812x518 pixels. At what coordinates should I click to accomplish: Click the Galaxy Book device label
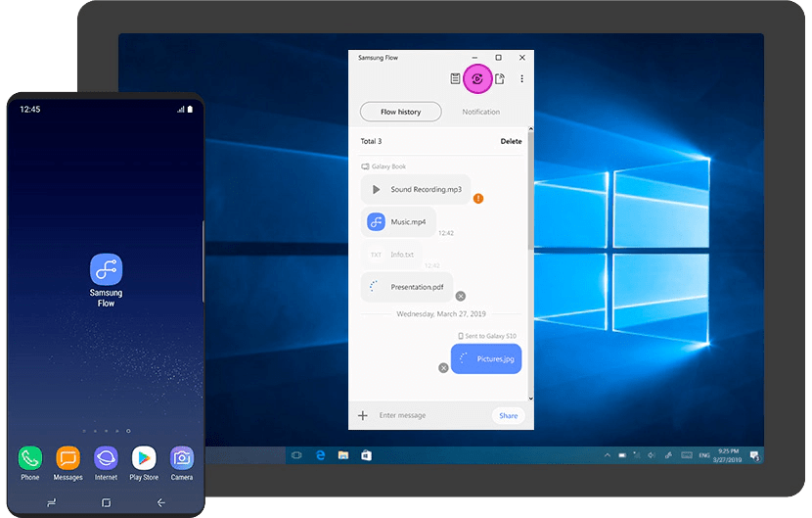click(383, 166)
